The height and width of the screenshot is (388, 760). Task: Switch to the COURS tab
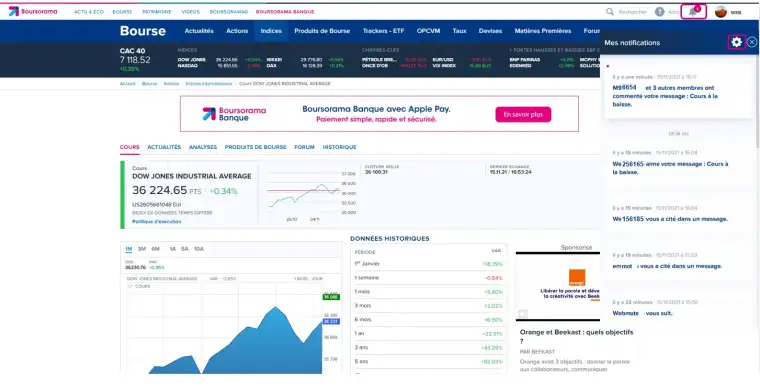click(x=129, y=147)
